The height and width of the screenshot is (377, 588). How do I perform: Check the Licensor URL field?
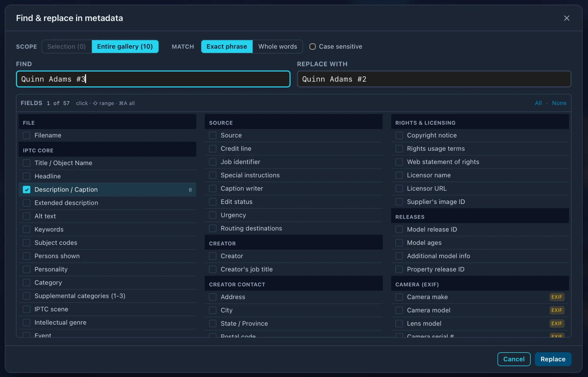(x=399, y=188)
